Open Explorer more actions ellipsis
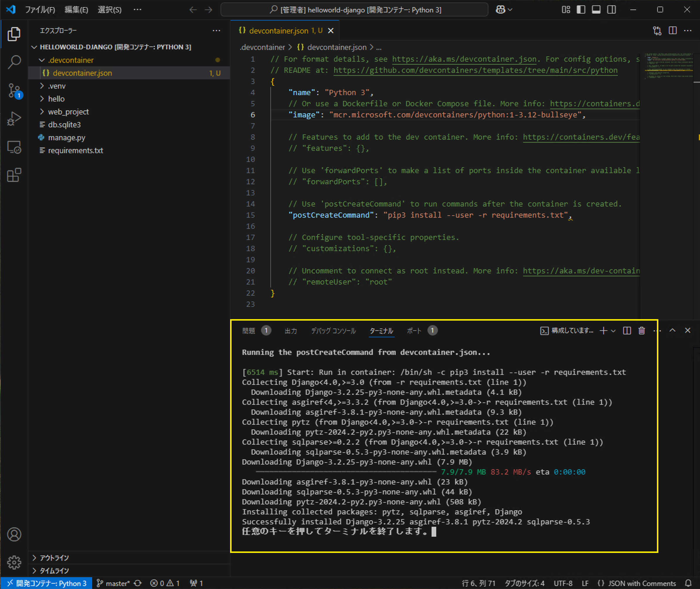The height and width of the screenshot is (589, 700). (216, 31)
